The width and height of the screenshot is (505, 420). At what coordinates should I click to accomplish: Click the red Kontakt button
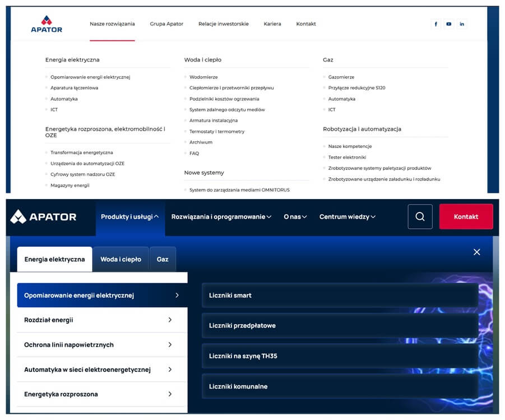pyautogui.click(x=466, y=216)
